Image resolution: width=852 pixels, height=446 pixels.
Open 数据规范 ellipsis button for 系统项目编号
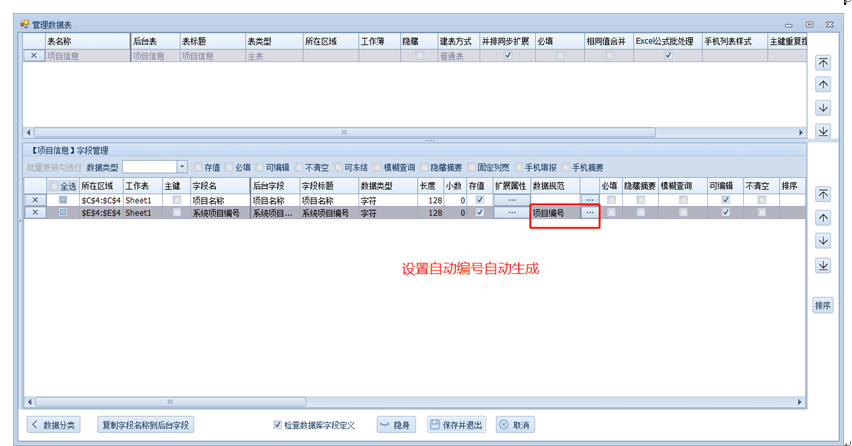pyautogui.click(x=589, y=213)
